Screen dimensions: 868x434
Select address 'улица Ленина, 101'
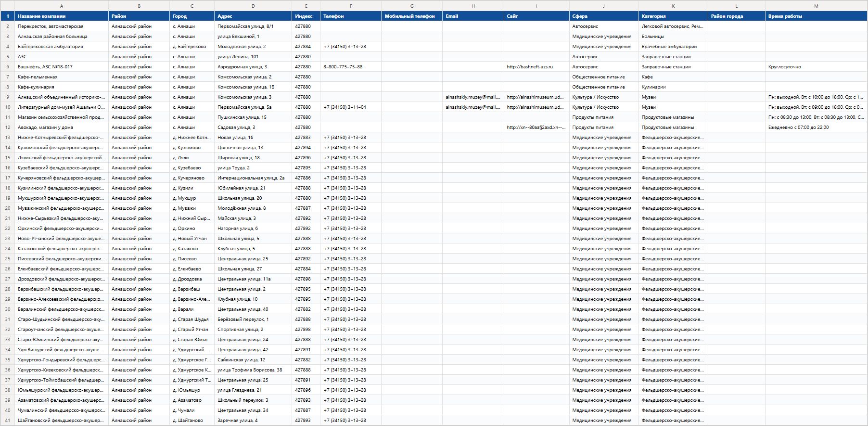tap(253, 57)
